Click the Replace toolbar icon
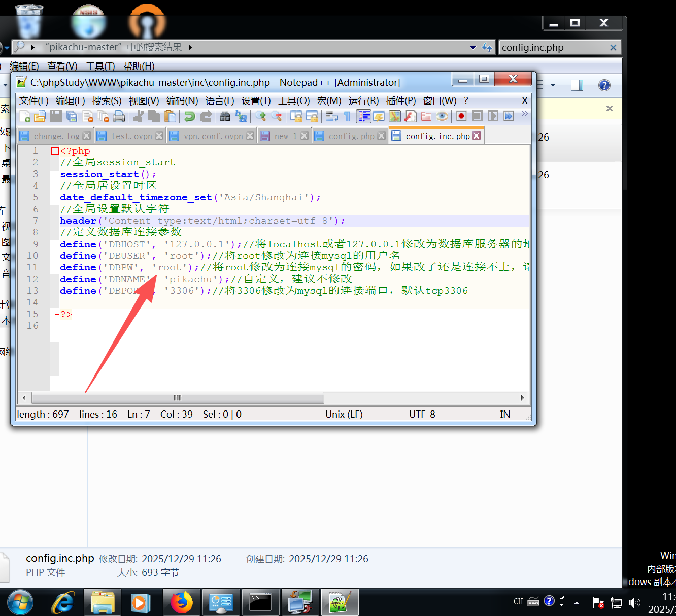Screen dimensions: 676x616 coord(241,116)
